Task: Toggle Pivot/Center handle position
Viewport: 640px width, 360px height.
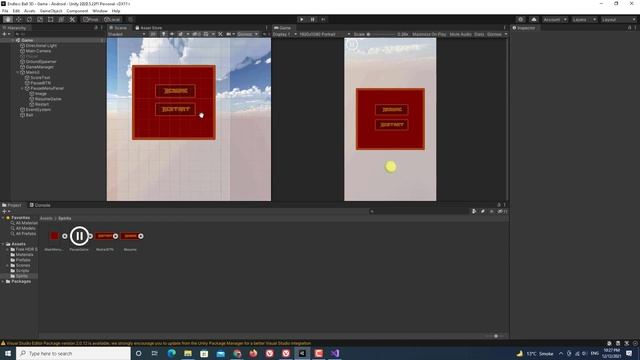Action: (x=91, y=20)
